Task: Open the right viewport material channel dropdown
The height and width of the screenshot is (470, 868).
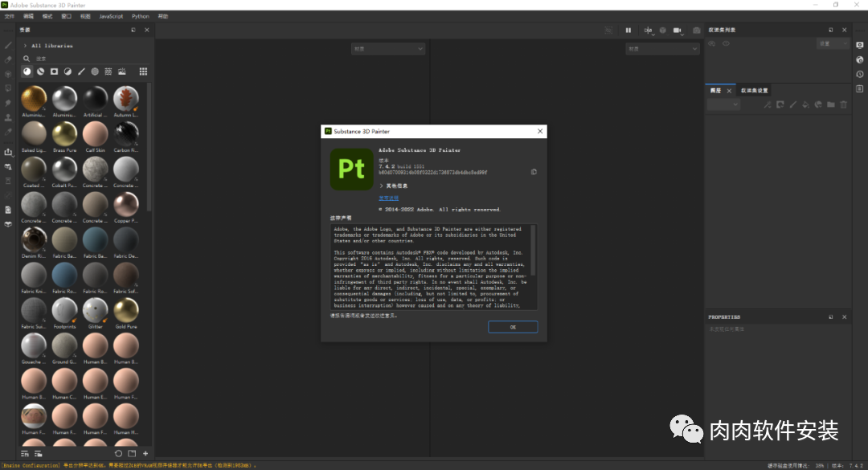Action: (x=662, y=49)
